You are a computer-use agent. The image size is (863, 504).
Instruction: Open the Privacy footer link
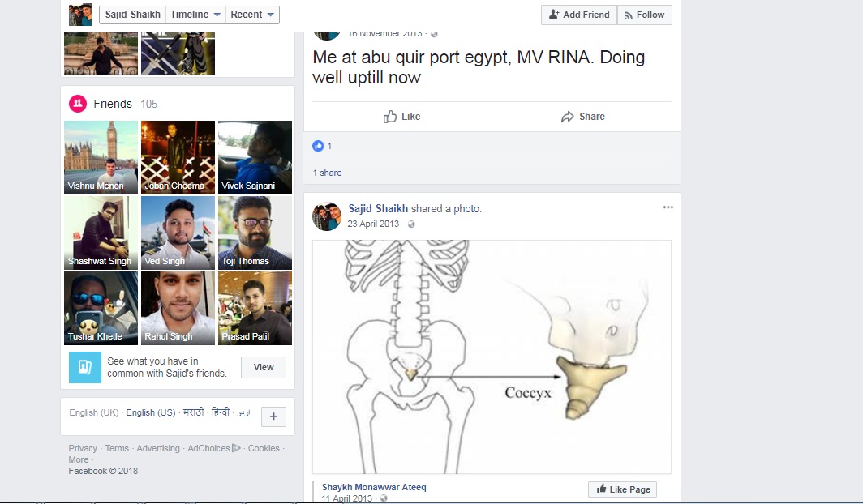coord(83,448)
